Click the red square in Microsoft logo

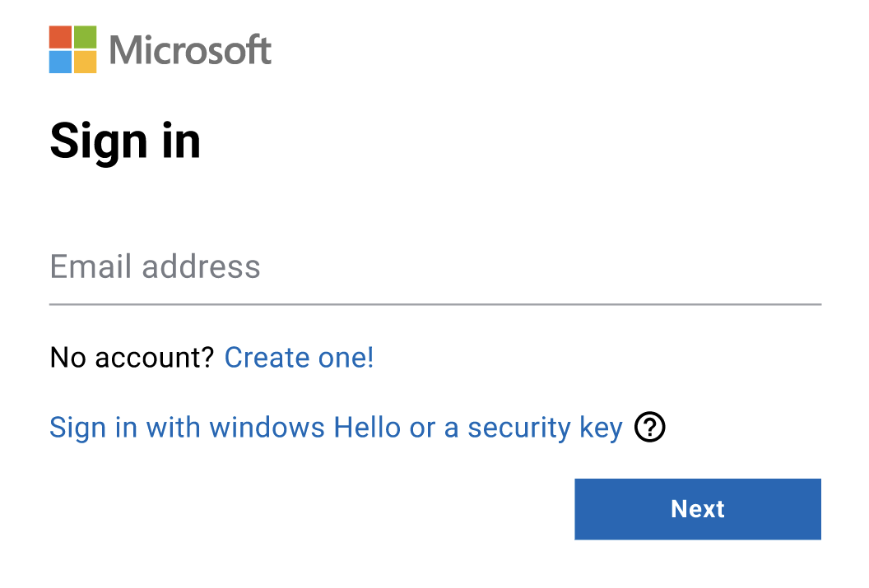[60, 37]
